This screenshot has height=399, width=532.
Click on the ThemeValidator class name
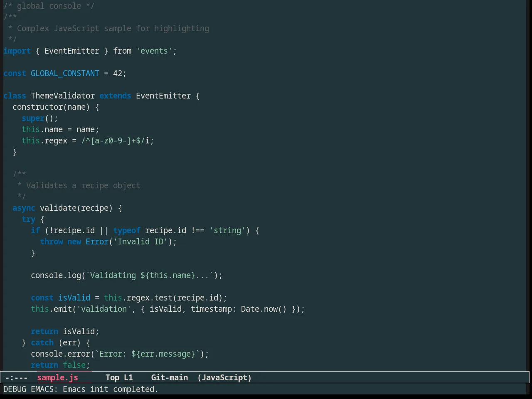(63, 96)
